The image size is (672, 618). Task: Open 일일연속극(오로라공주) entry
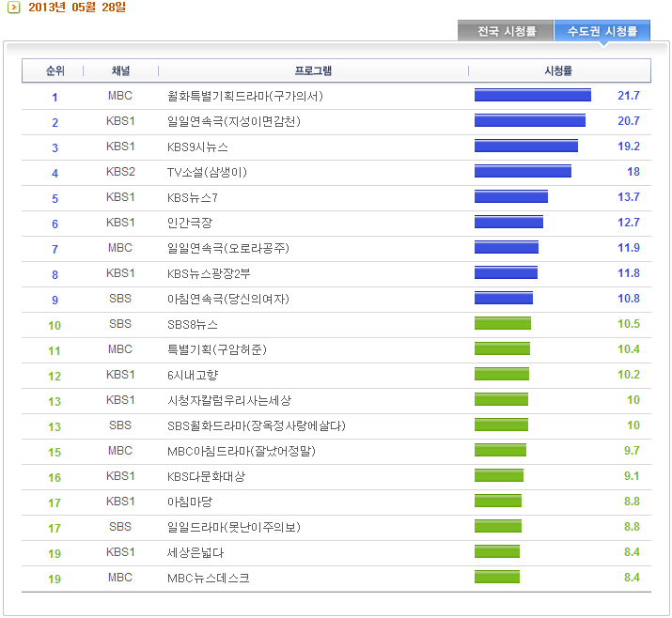click(228, 248)
